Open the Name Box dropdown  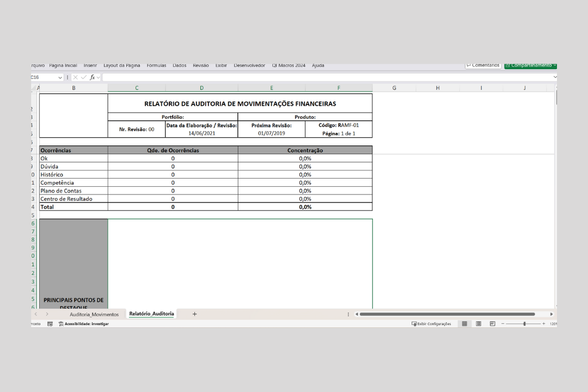pyautogui.click(x=60, y=77)
